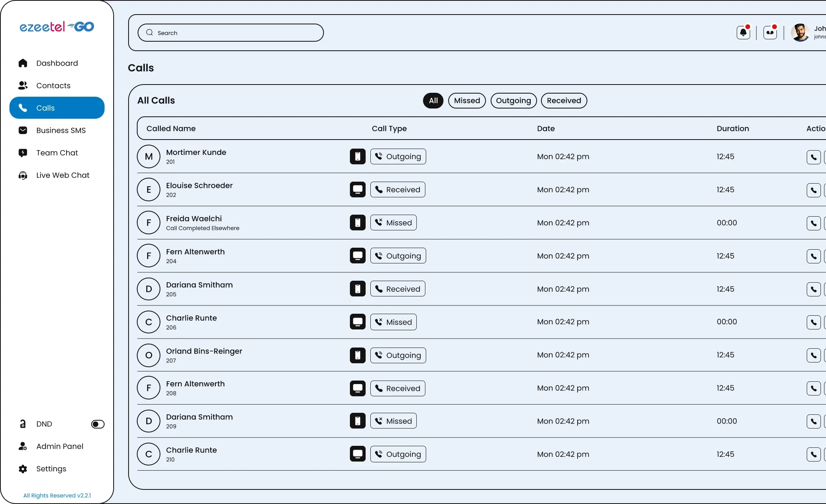This screenshot has width=826, height=504.
Task: Click the notification bell icon
Action: tap(743, 33)
